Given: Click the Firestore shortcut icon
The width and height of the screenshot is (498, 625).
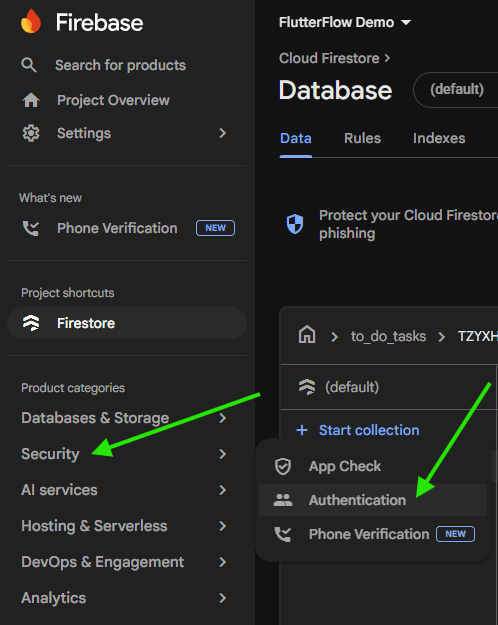Looking at the screenshot, I should tap(31, 323).
